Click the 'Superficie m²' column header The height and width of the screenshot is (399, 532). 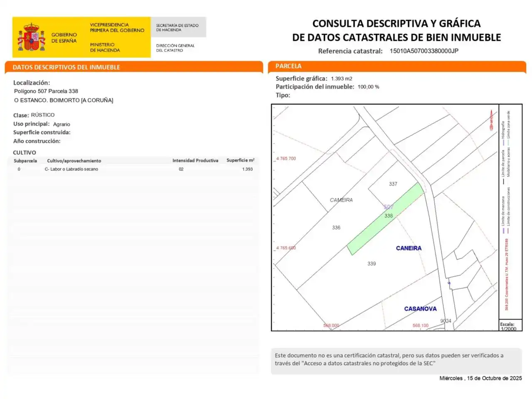click(241, 160)
